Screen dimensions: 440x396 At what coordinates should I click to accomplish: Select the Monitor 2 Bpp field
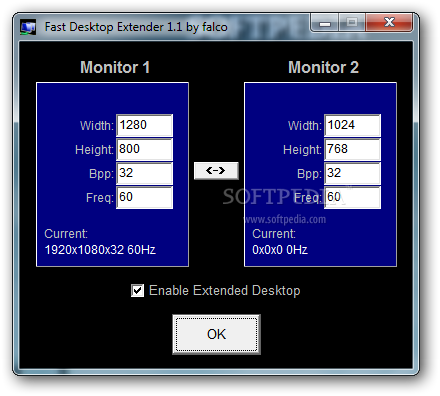click(352, 173)
